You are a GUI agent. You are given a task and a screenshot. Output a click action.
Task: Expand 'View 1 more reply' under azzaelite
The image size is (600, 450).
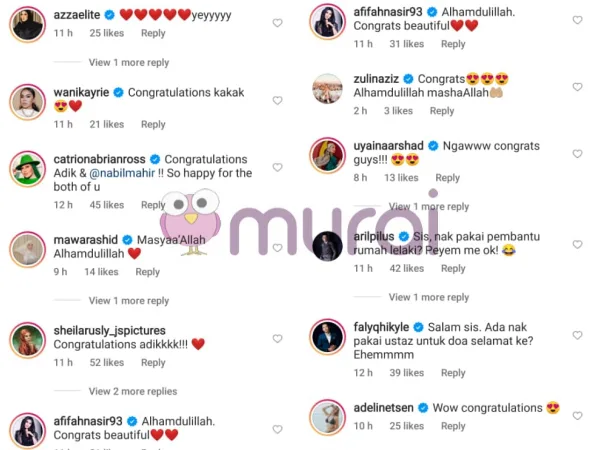click(129, 62)
